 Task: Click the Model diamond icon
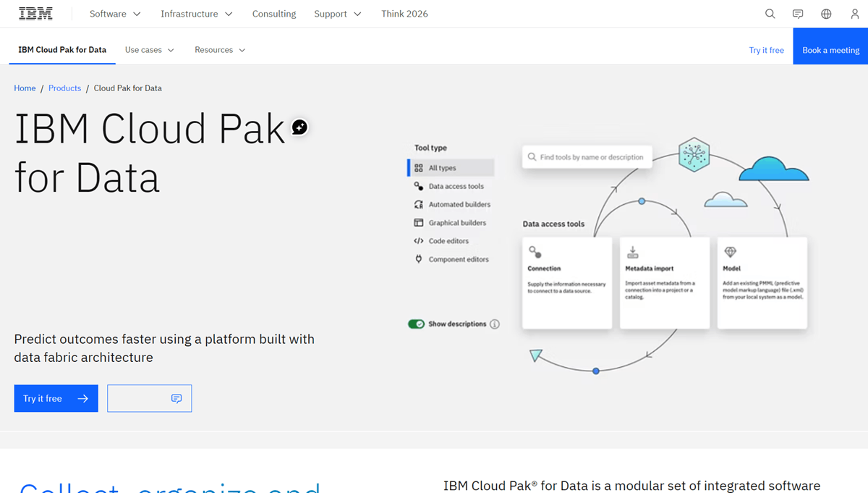point(730,252)
